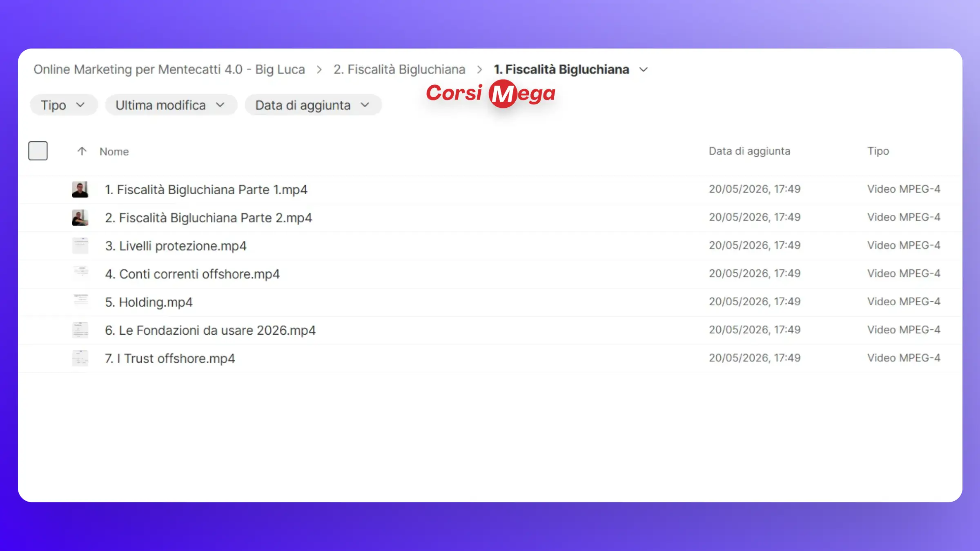The height and width of the screenshot is (551, 980).
Task: Select file 4. Conti correnti offshore.mp4
Action: (x=192, y=274)
